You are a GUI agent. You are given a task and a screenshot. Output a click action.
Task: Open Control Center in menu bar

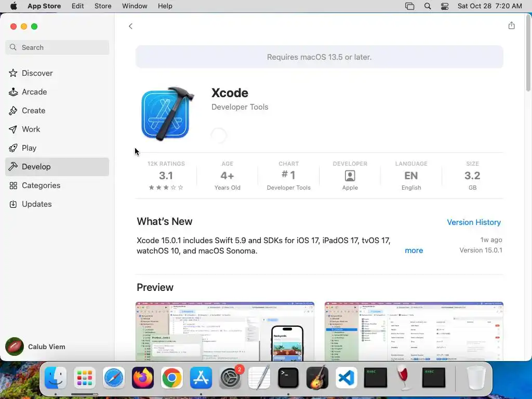[x=445, y=6]
